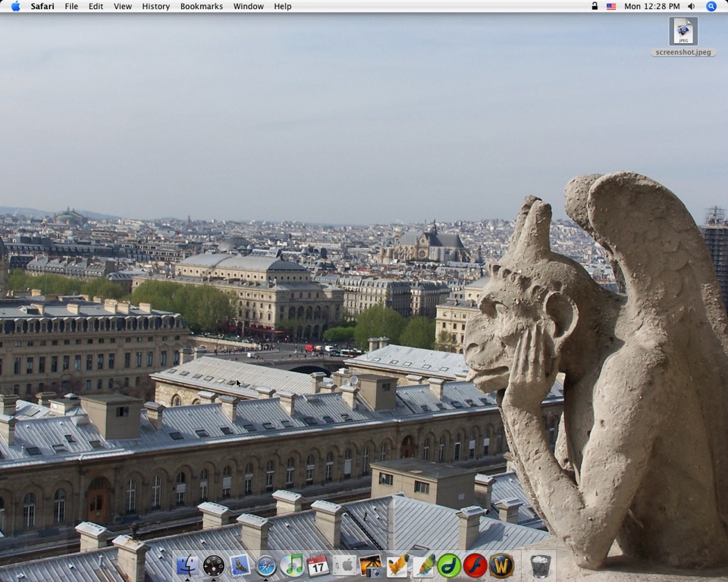The width and height of the screenshot is (728, 582).
Task: Launch World of Warcraft from dock
Action: pos(501,565)
